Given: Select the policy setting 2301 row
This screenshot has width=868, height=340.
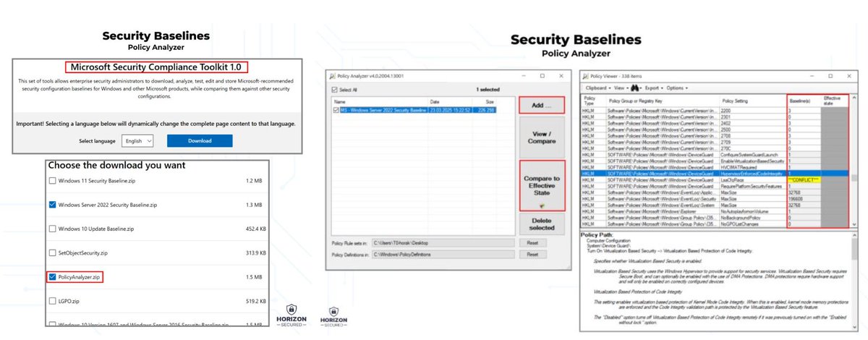Looking at the screenshot, I should coord(716,119).
